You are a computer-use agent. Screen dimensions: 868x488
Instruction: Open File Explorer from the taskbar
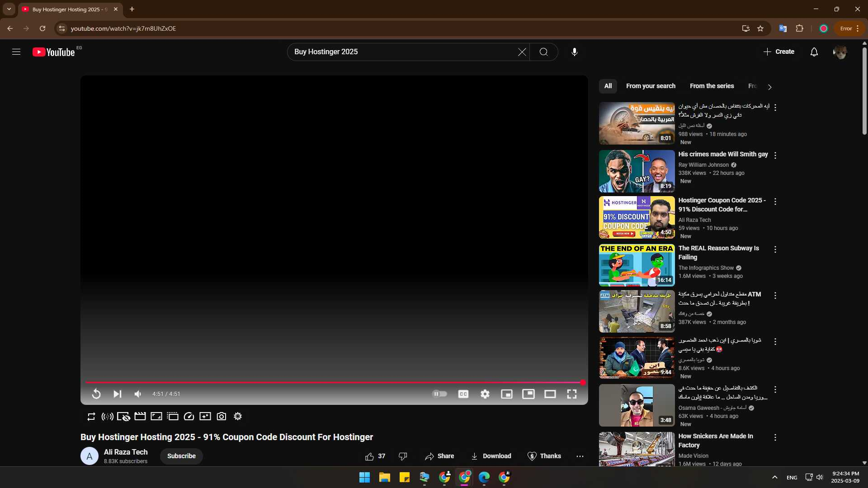point(384,477)
